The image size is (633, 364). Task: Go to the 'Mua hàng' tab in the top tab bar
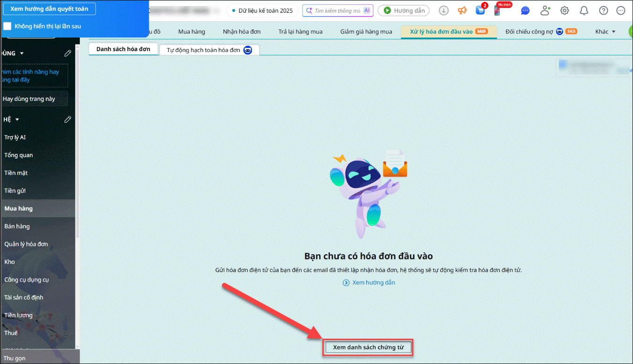click(191, 31)
